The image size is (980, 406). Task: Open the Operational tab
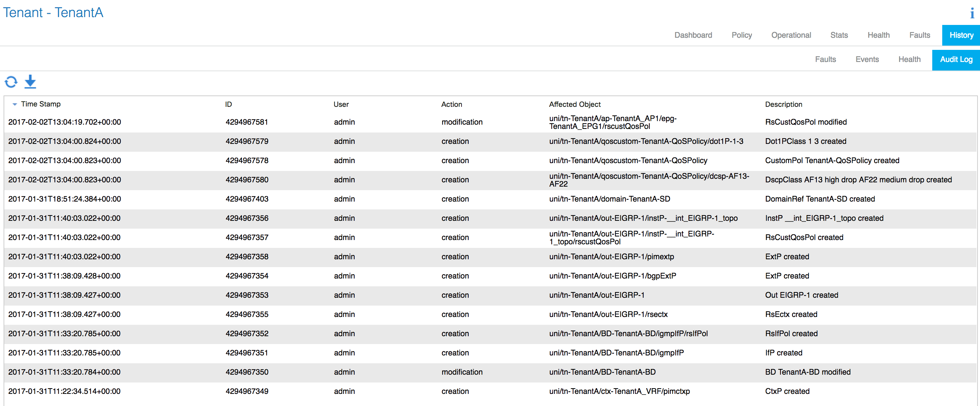tap(791, 35)
